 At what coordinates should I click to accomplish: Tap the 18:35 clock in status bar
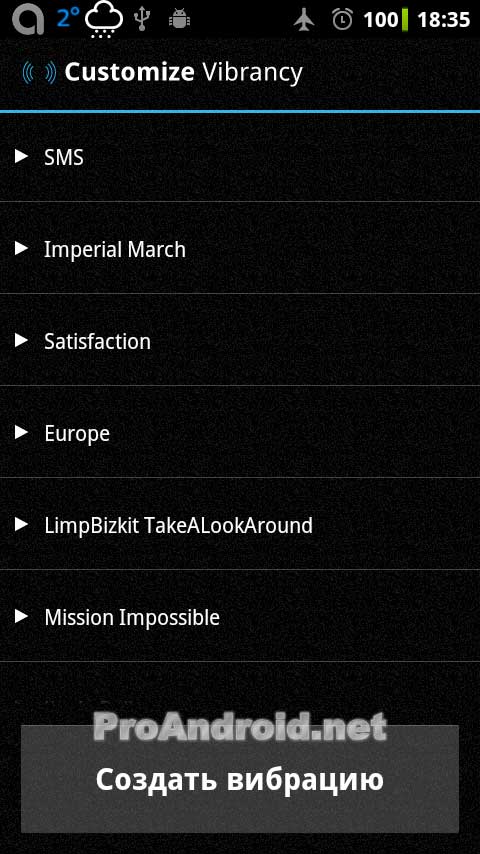(x=443, y=20)
